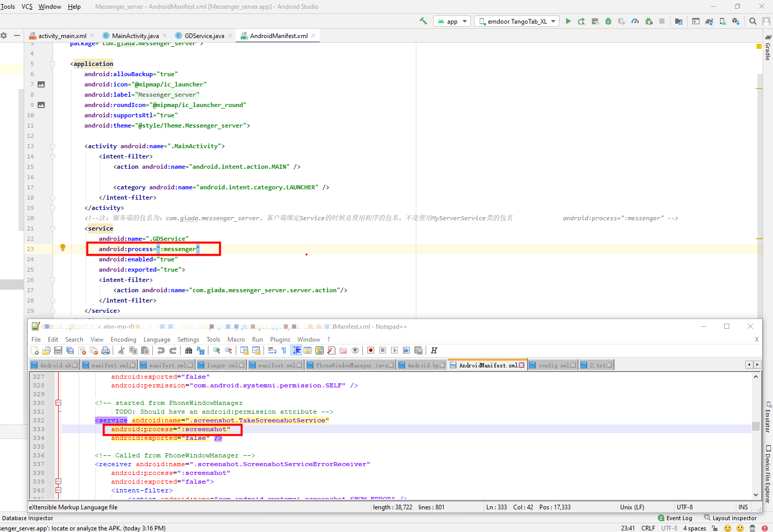Toggle read-only lock icon in status bar
Viewport: 773px width, 532px height.
(x=714, y=528)
